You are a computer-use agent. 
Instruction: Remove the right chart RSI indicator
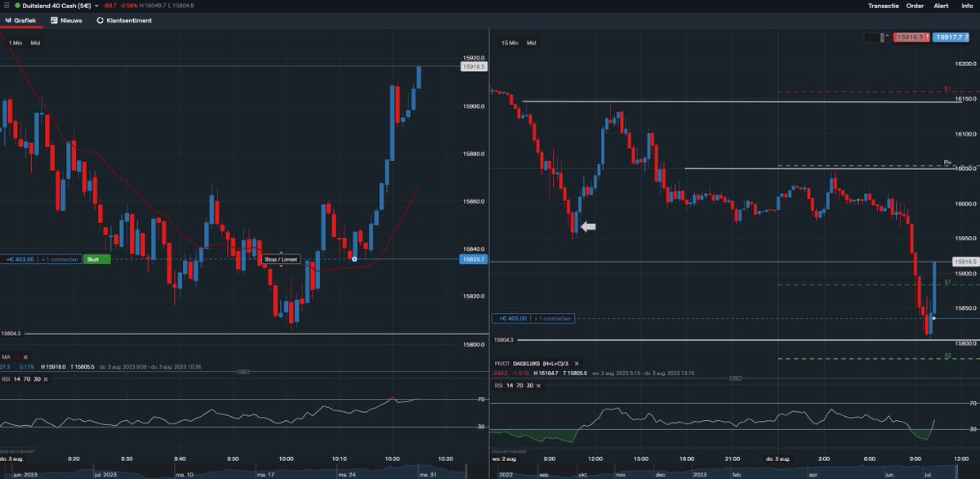tap(538, 385)
